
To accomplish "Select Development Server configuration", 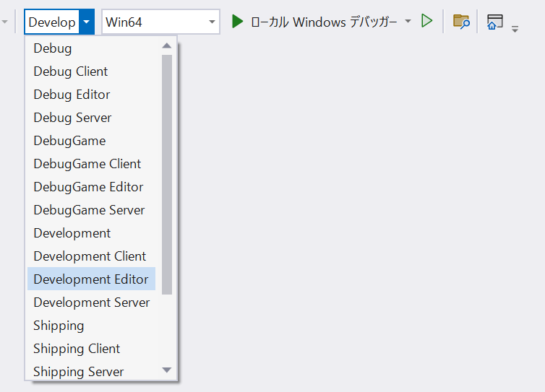I will click(91, 302).
